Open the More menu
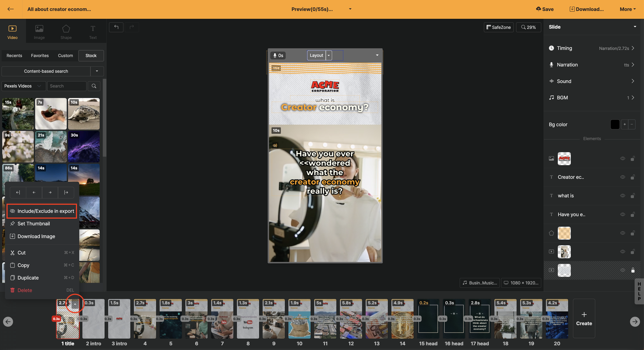This screenshot has height=350, width=644. (x=627, y=9)
